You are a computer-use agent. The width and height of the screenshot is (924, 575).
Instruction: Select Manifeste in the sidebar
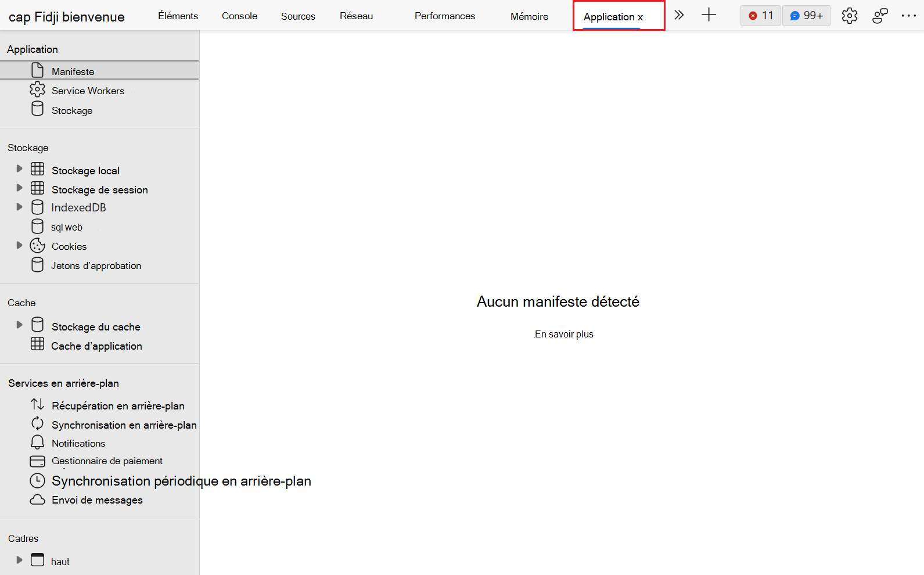pyautogui.click(x=99, y=70)
